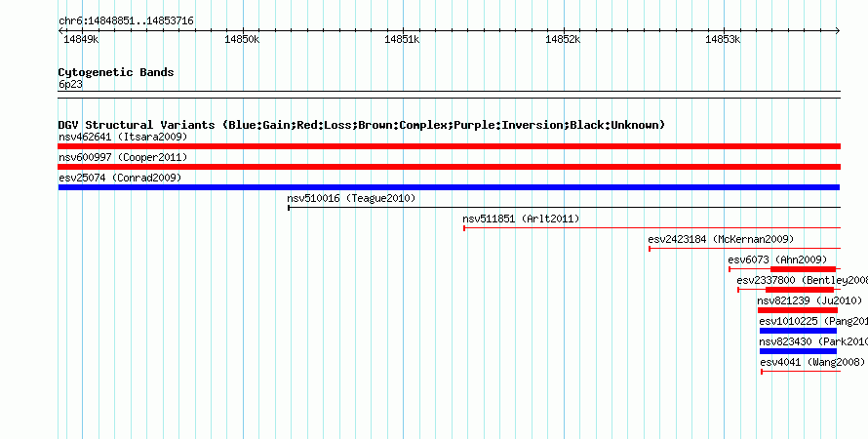The width and height of the screenshot is (868, 439).
Task: Open the nsv600997 (Cooper2011) label
Action: (123, 158)
